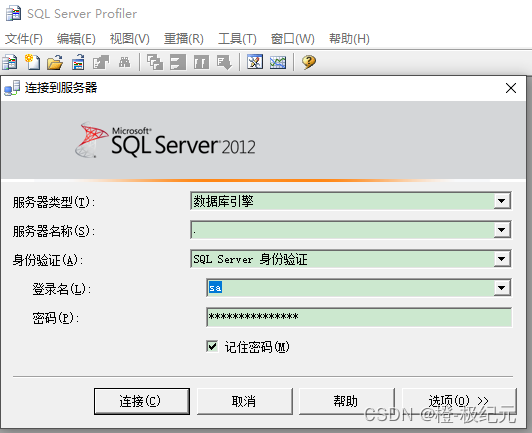Screen dimensions: 532x433
Task: Expand the 身份验证 dropdown arrow
Action: (502, 259)
